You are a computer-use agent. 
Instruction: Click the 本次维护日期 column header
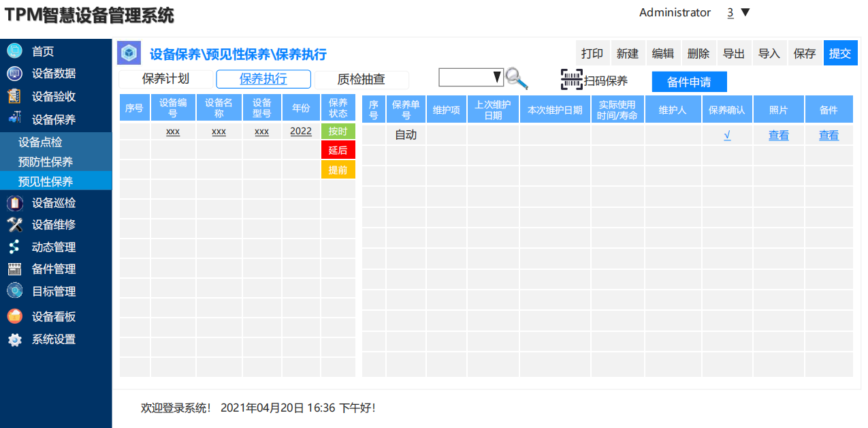click(555, 109)
